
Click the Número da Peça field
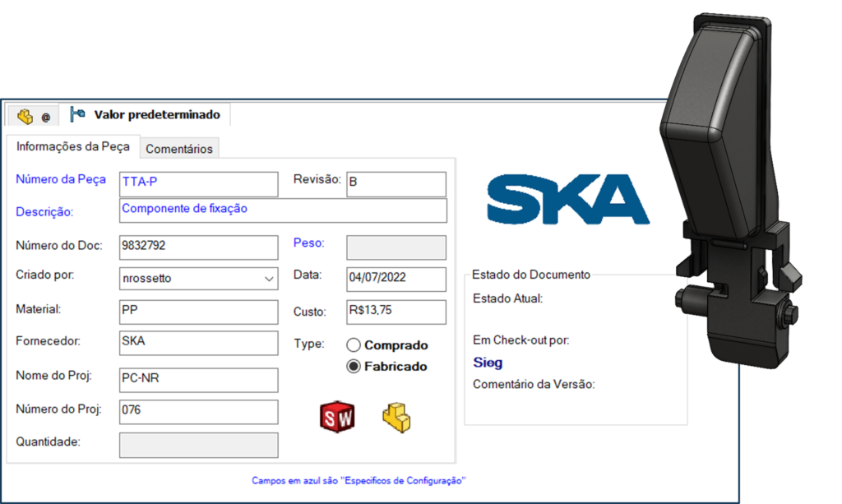pos(198,184)
